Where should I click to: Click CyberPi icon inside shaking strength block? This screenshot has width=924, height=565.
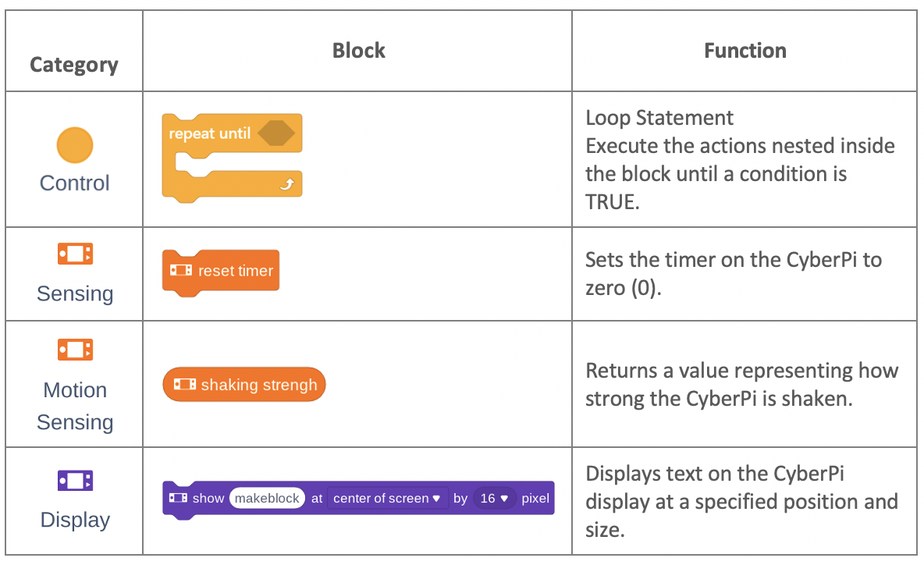point(184,384)
